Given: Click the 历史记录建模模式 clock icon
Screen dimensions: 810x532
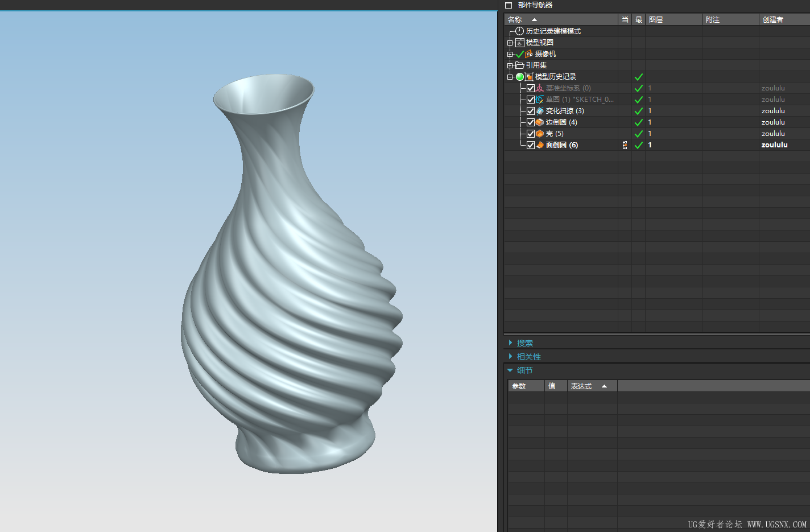Looking at the screenshot, I should 519,31.
